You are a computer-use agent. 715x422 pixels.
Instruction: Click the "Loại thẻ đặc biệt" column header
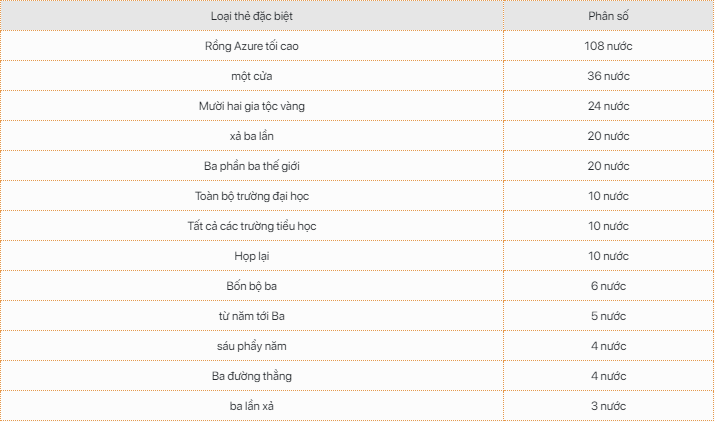coord(252,17)
